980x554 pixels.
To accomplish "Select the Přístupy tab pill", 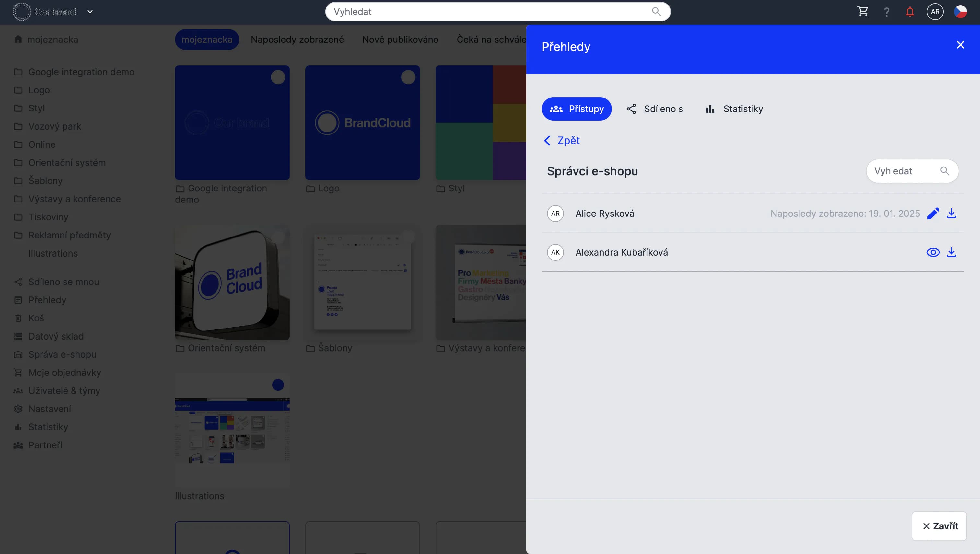I will coord(576,109).
